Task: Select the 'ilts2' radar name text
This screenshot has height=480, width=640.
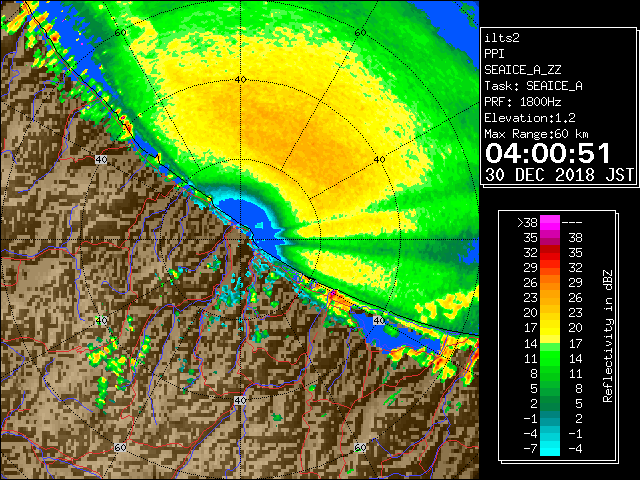Action: click(502, 38)
